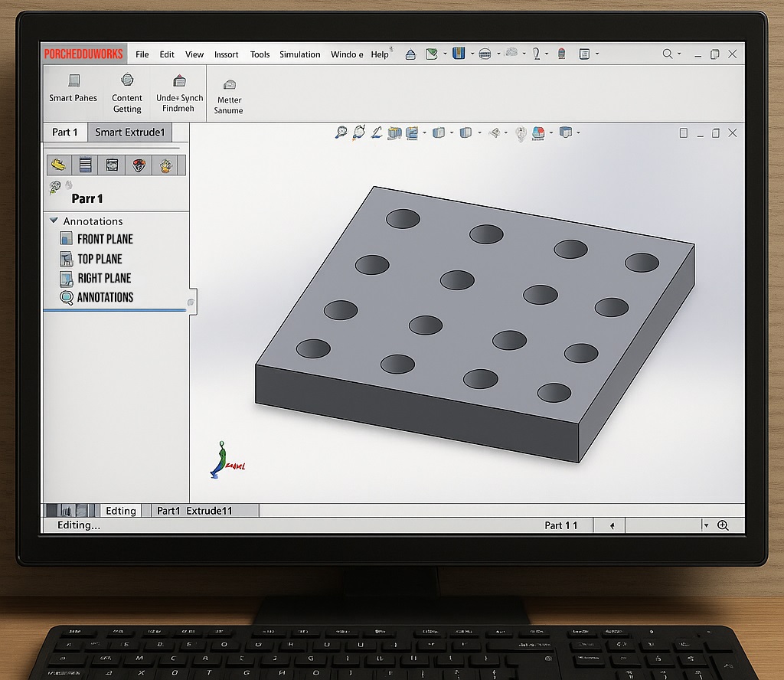Viewport: 784px width, 680px height.
Task: Click the Metter Sanume toolbar icon
Action: coord(229,84)
